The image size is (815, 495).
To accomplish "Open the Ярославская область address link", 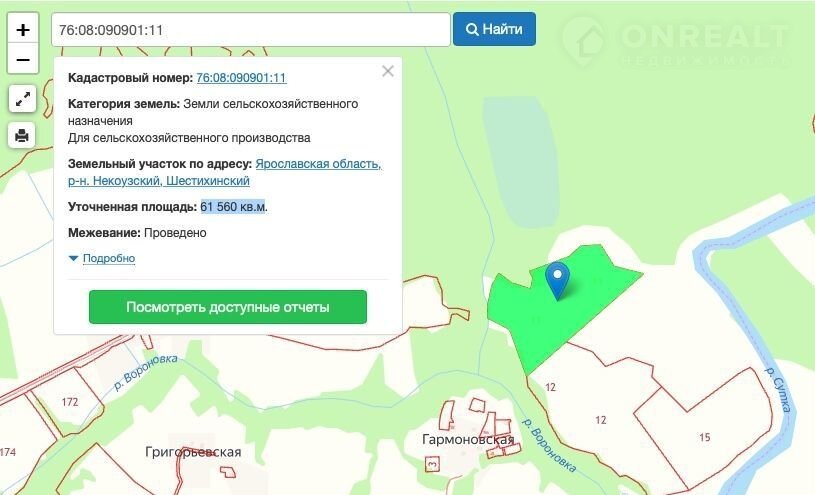I will coord(318,164).
